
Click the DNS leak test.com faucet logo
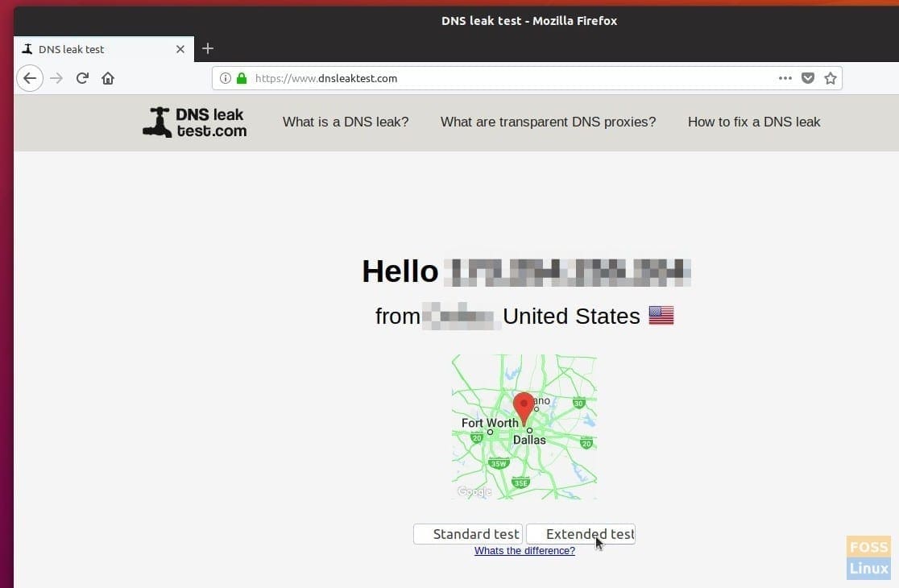click(195, 122)
